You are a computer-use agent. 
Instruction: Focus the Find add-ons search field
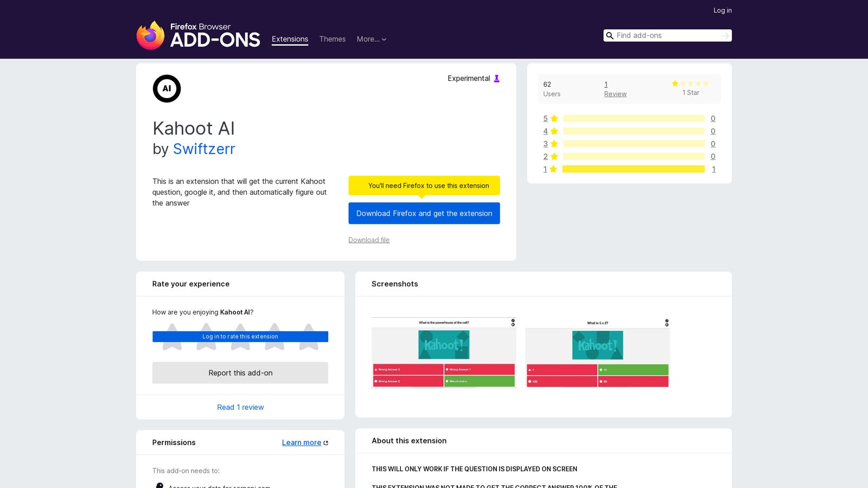(x=667, y=36)
